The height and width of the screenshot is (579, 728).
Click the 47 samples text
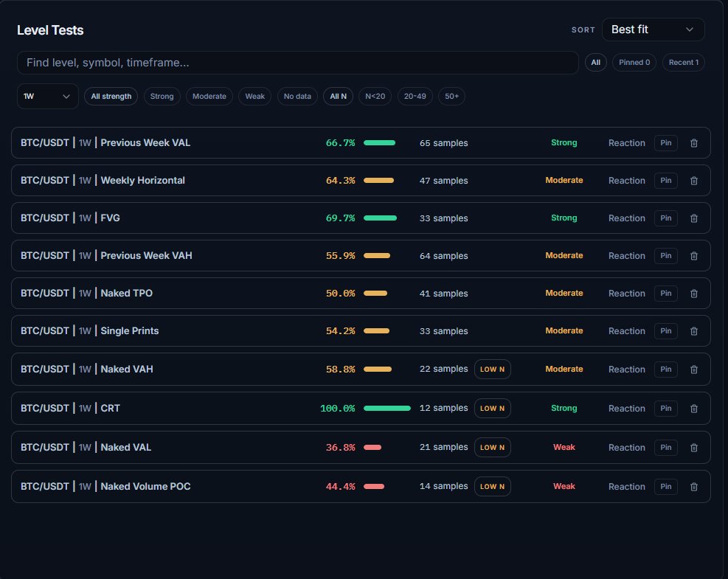(443, 181)
